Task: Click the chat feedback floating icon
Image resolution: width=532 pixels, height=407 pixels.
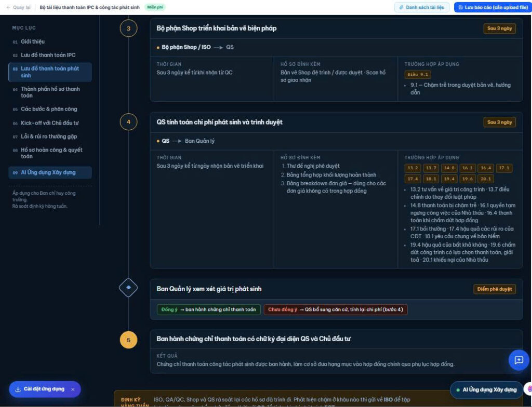Action: click(519, 360)
